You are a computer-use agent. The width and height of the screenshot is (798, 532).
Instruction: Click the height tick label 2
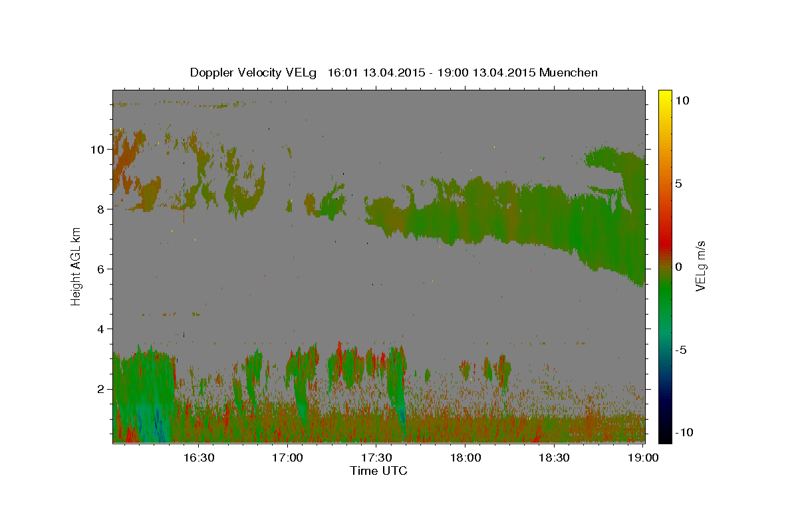pos(101,389)
